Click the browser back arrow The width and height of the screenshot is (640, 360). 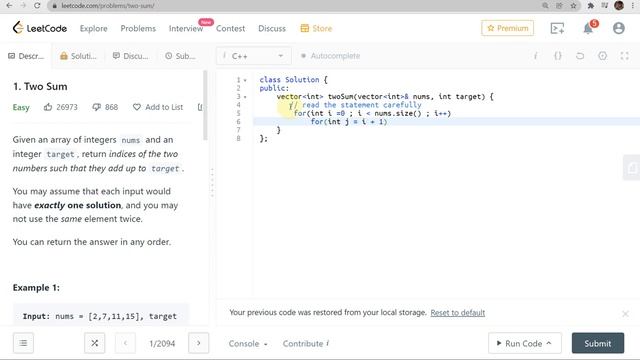(9, 6)
